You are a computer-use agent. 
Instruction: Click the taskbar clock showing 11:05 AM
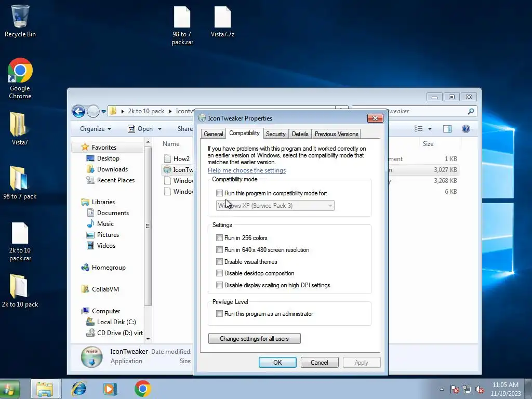click(506, 389)
